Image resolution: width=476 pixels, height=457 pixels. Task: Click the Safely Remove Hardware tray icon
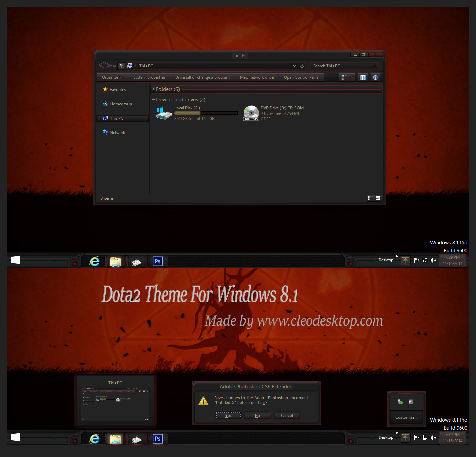coord(401,402)
